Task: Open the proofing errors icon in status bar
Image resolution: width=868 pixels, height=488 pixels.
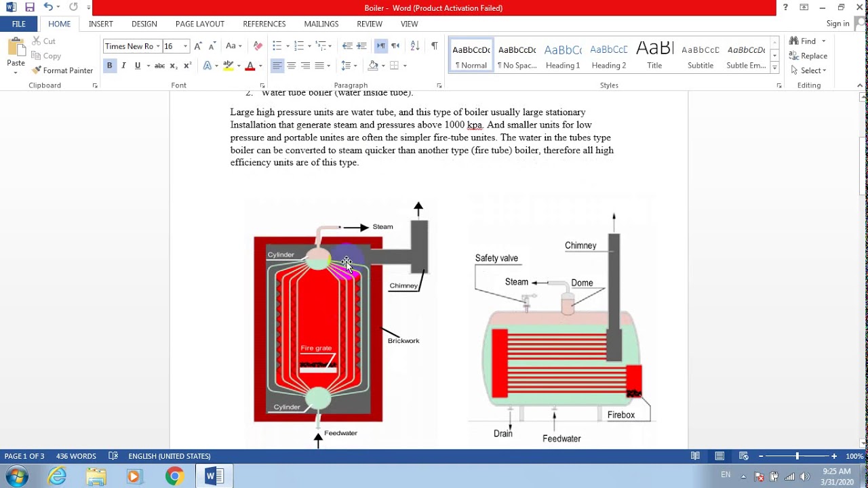Action: (x=113, y=456)
